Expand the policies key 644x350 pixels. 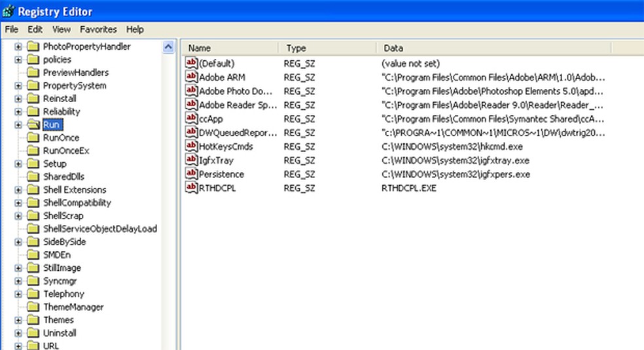[18, 60]
